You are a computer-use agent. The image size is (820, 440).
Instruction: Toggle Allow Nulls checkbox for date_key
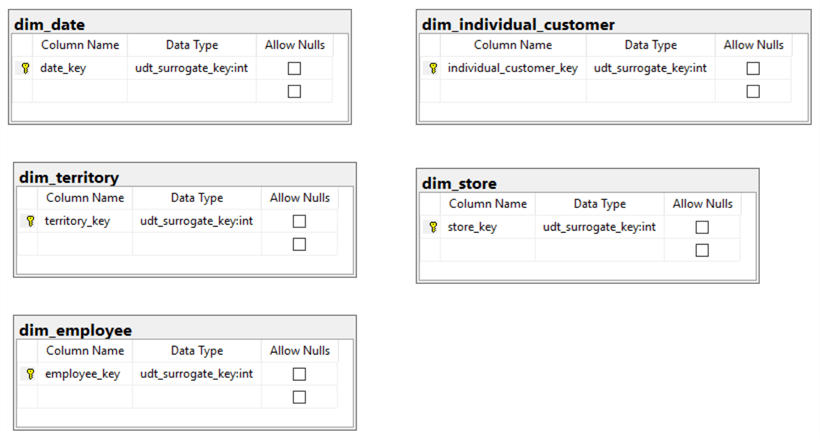point(294,69)
